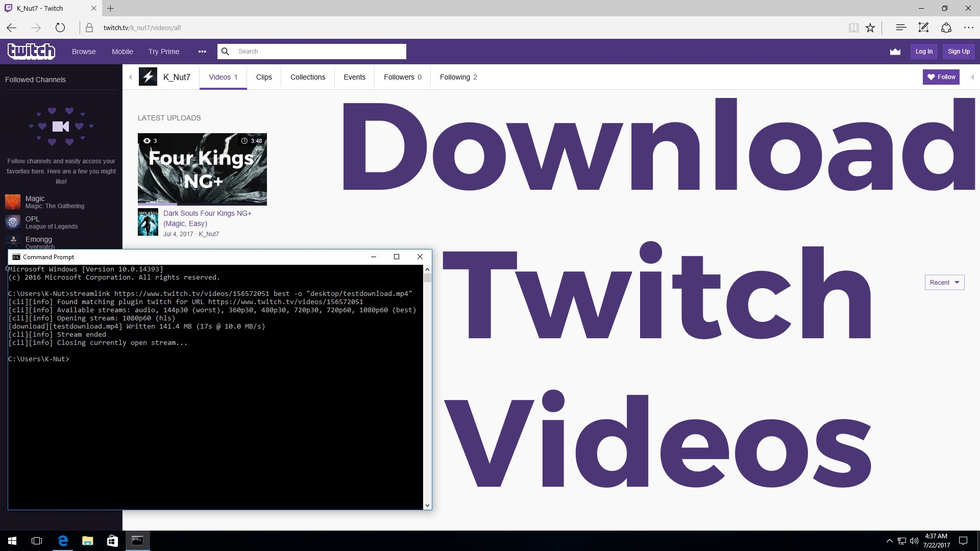This screenshot has width=980, height=551.
Task: Open the Action Center notifications
Action: pyautogui.click(x=963, y=541)
